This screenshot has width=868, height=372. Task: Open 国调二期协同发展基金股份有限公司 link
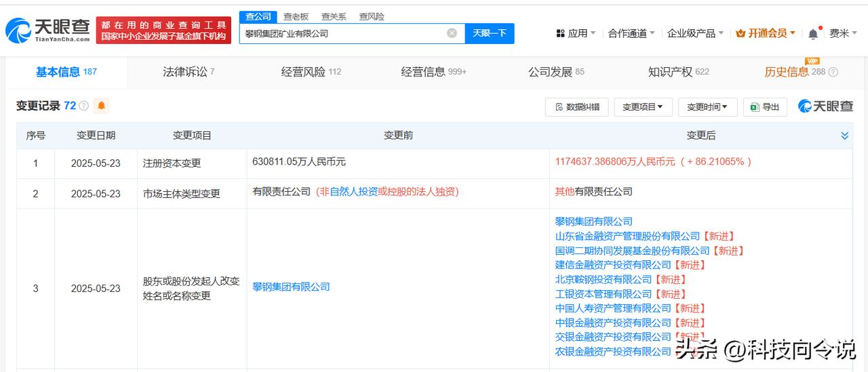click(632, 251)
